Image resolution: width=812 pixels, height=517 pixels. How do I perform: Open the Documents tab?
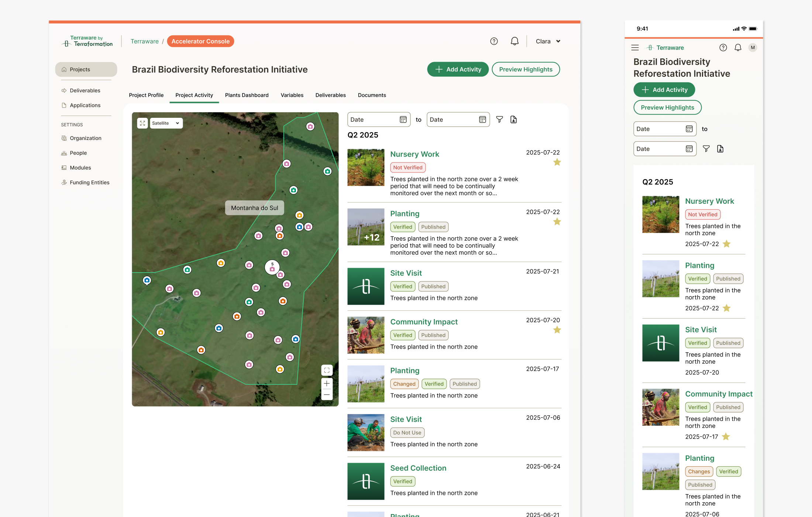[372, 95]
